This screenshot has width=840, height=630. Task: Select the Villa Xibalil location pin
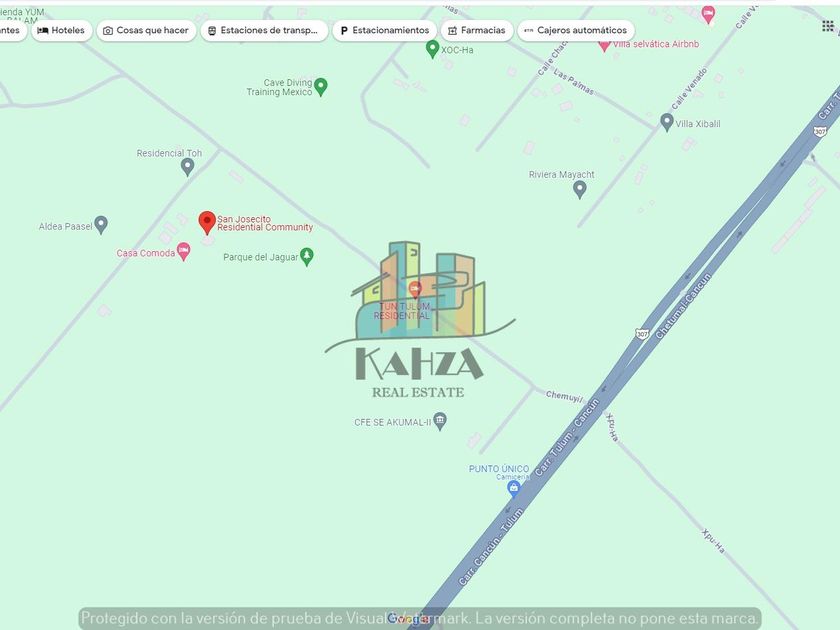click(x=666, y=122)
